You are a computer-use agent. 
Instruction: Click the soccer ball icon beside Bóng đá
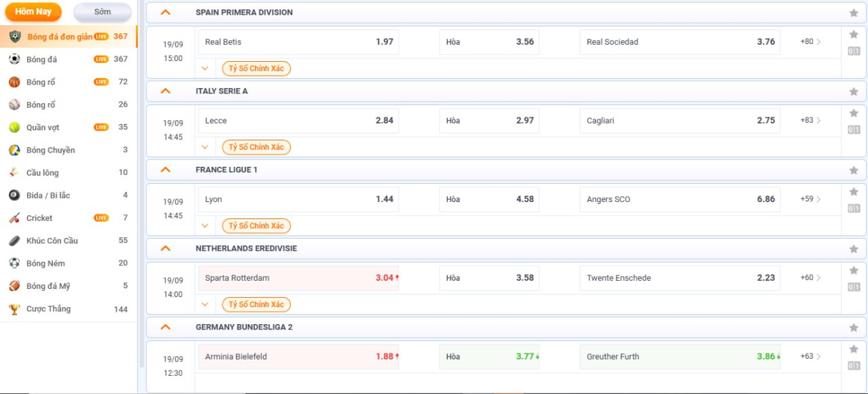pyautogui.click(x=14, y=60)
